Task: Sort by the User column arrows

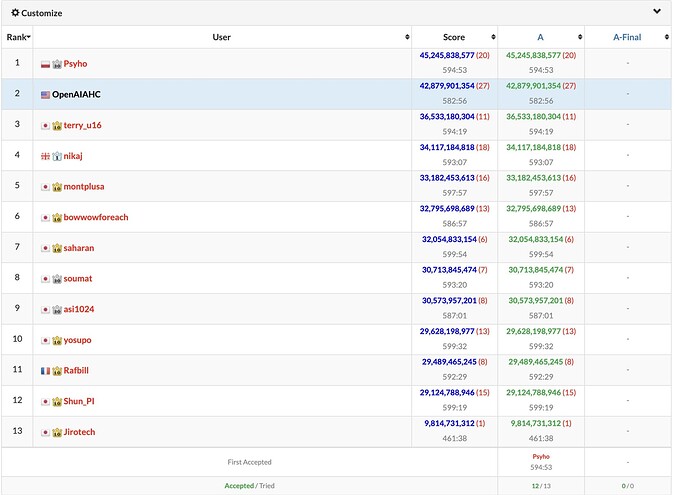Action: [x=407, y=37]
